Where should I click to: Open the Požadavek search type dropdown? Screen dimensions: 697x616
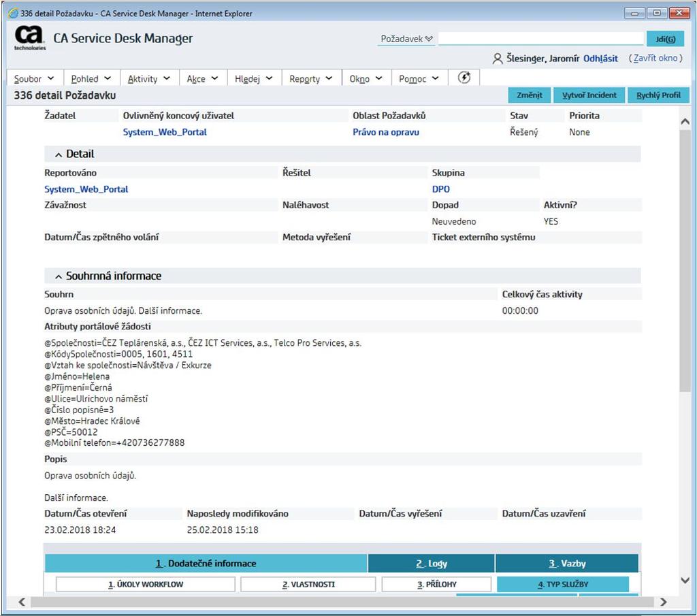(x=406, y=39)
